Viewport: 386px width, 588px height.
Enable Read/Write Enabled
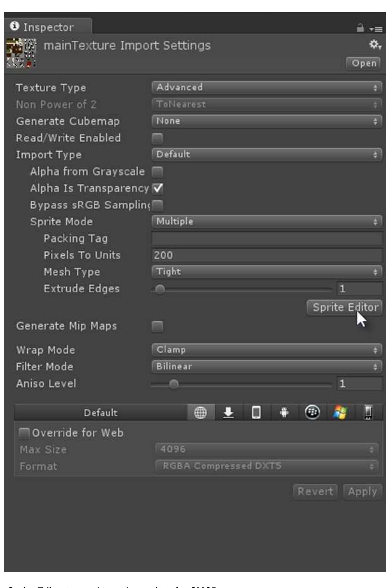pyautogui.click(x=158, y=138)
